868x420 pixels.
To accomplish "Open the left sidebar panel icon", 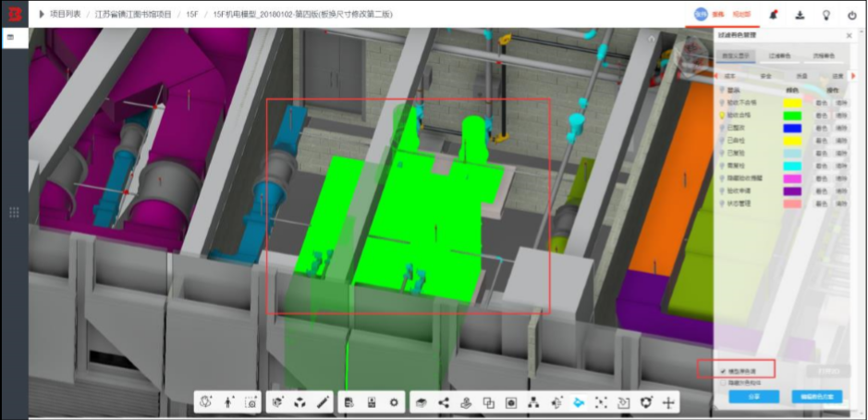I will 10,37.
